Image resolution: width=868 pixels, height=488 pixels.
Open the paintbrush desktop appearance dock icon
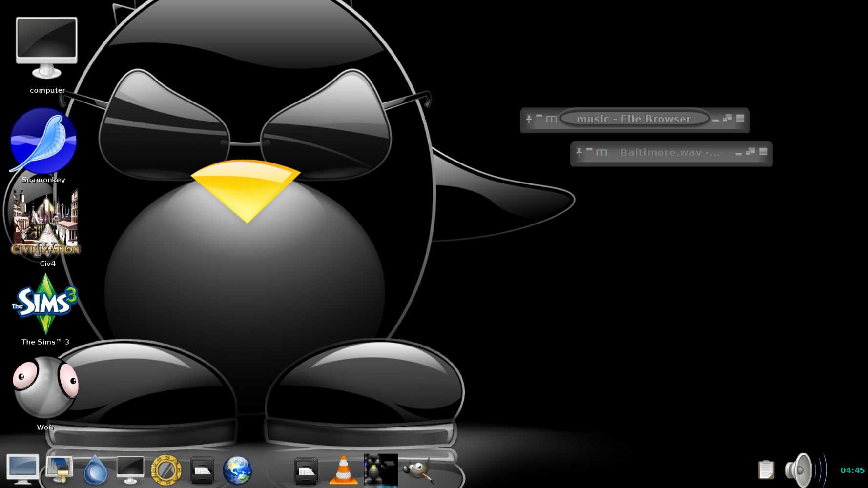(59, 469)
